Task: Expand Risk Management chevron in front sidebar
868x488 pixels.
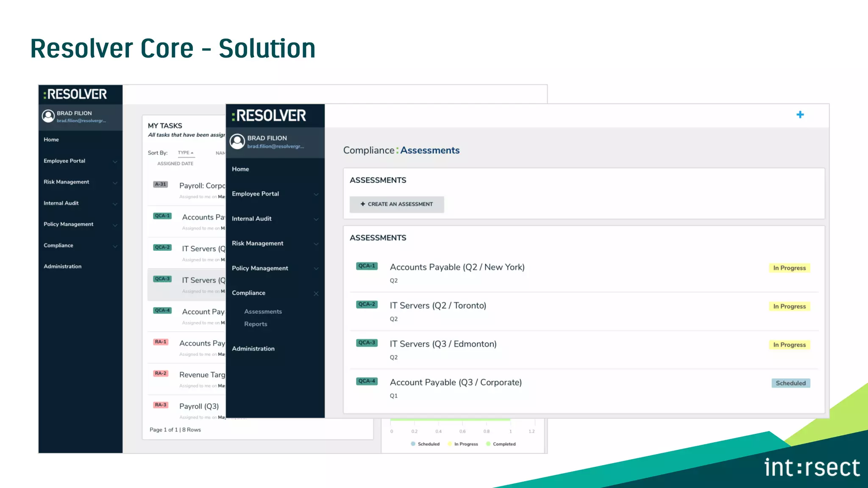Action: [316, 244]
